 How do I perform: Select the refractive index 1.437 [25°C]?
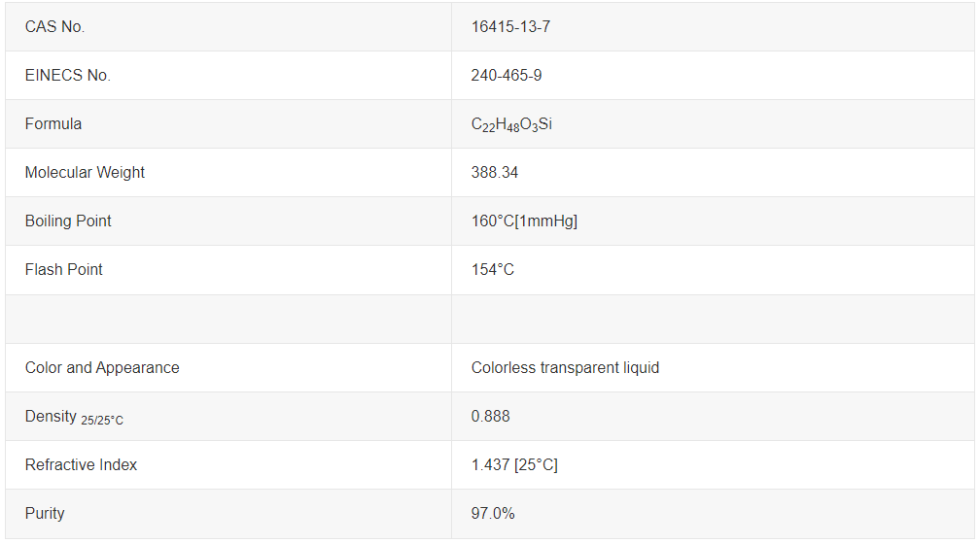coord(514,465)
